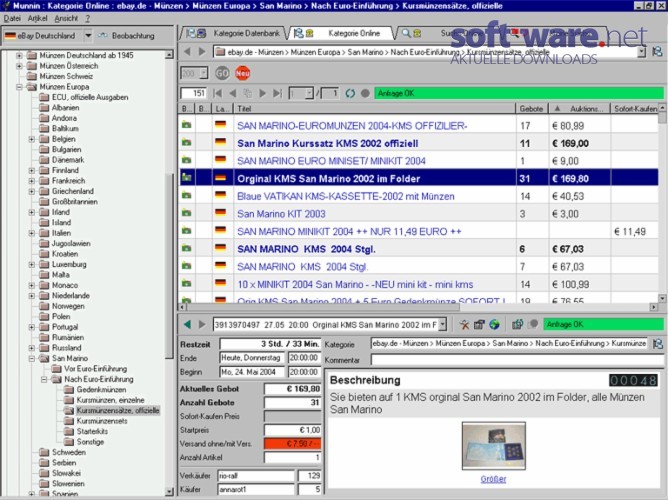Open the Datei menu
This screenshot has width=668, height=500.
[12, 18]
